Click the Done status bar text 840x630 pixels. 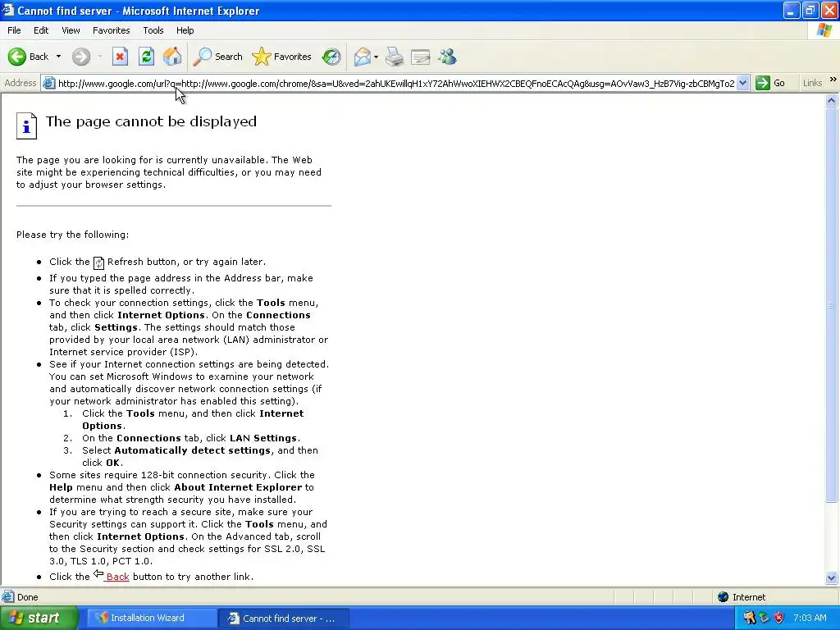[27, 597]
